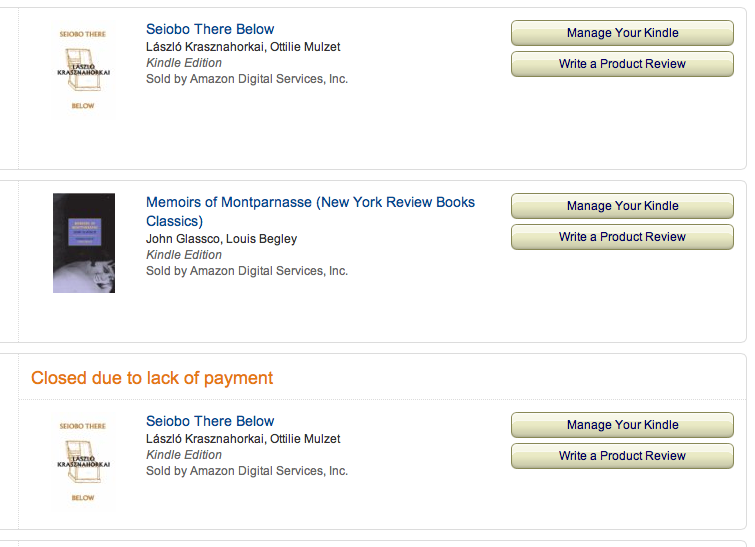Click the John Glassco, Louis Begley author line
This screenshot has height=547, width=755.
(221, 239)
